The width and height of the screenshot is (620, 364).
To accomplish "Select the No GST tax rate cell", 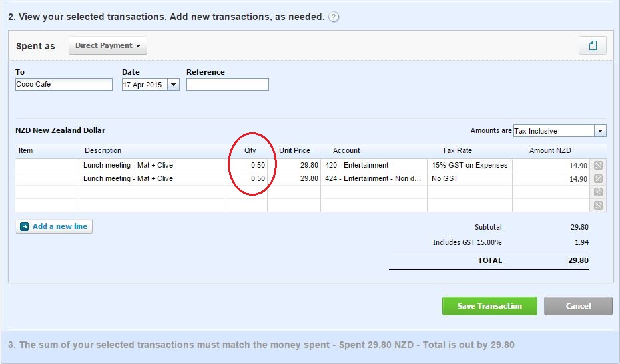I will [469, 178].
